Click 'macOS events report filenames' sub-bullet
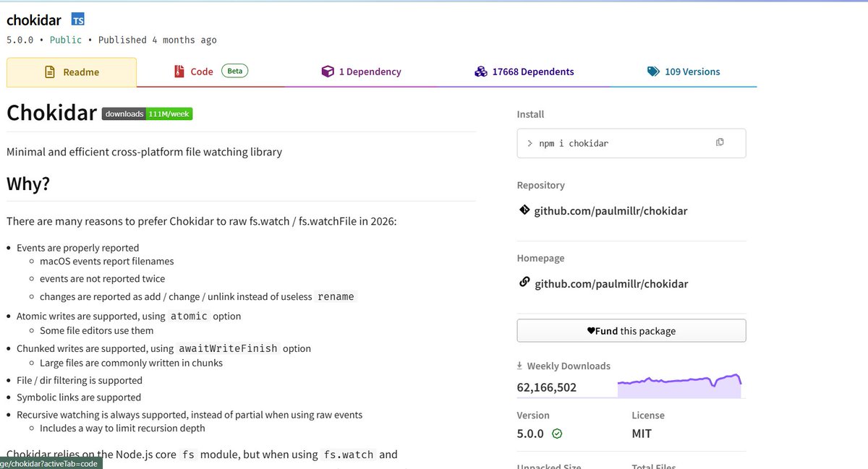The image size is (868, 469). click(x=106, y=261)
